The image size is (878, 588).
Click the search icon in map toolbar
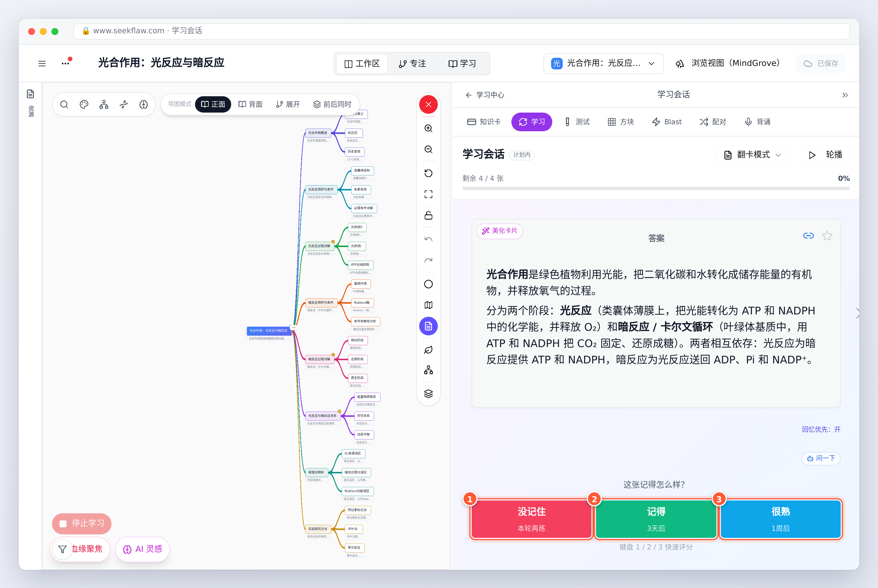point(64,104)
